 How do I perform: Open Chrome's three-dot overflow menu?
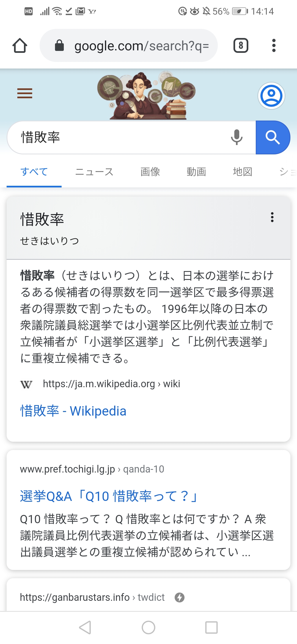point(274,46)
